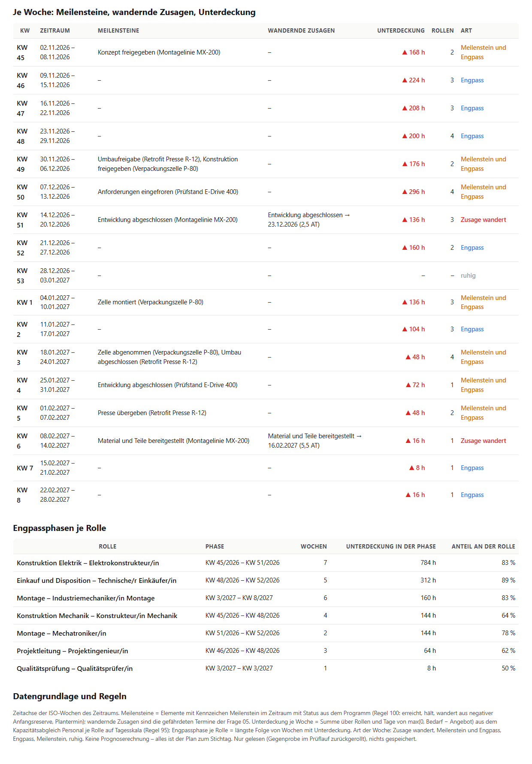Click the ROLLEN column header

[442, 30]
